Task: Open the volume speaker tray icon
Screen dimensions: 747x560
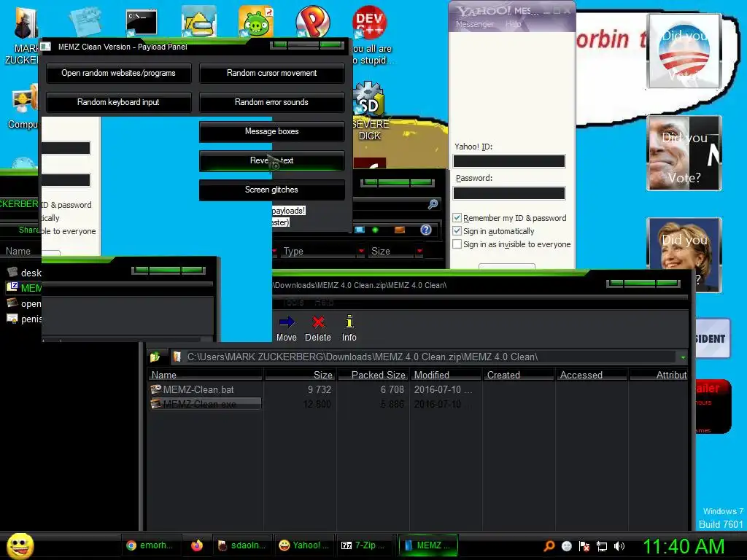Action: pos(619,546)
